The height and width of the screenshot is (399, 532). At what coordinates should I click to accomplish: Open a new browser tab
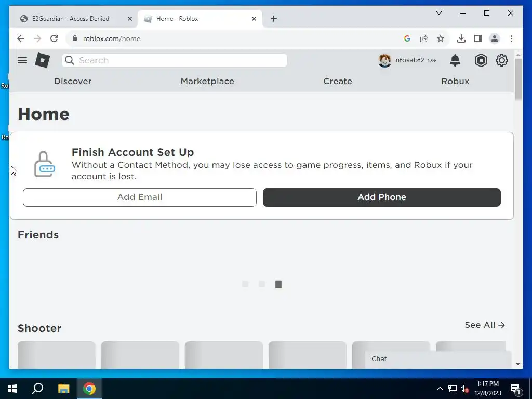click(x=274, y=19)
